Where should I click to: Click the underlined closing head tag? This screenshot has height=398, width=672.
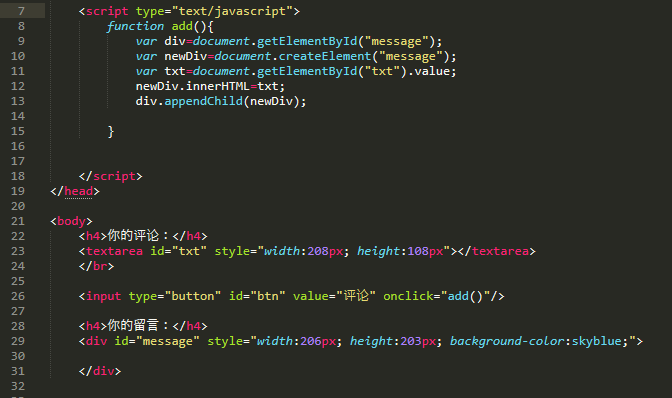click(75, 192)
